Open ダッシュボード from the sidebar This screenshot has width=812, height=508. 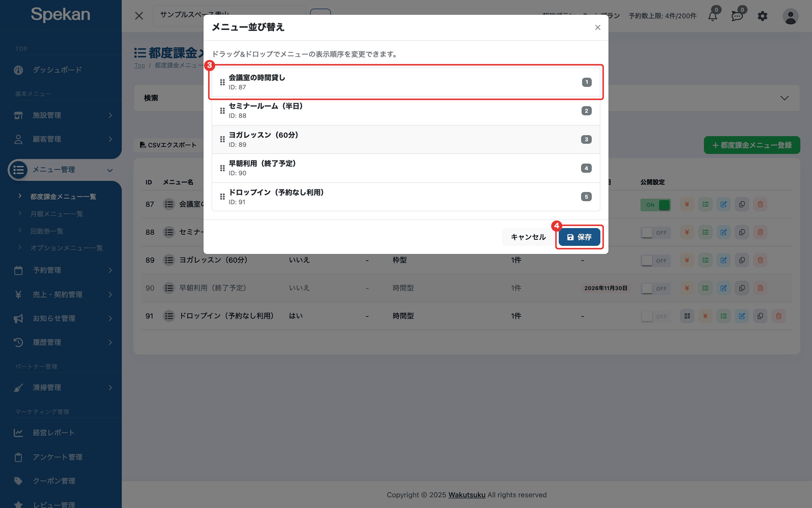click(57, 70)
